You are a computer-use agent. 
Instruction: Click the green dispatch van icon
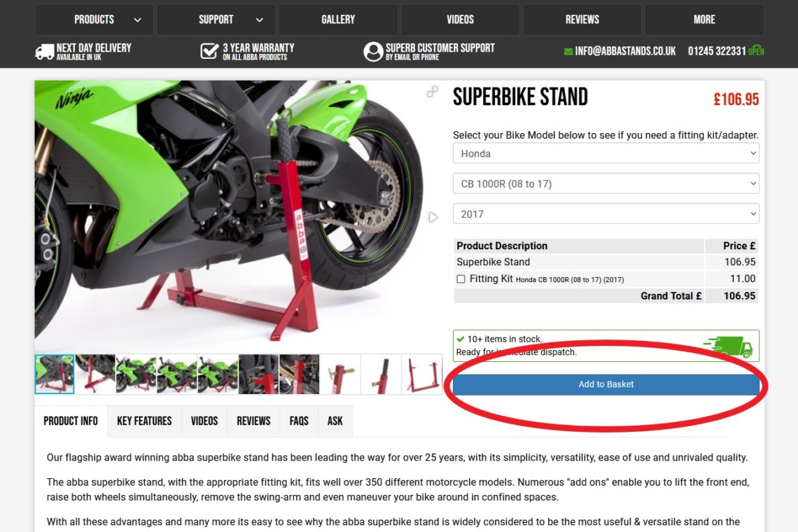(728, 346)
